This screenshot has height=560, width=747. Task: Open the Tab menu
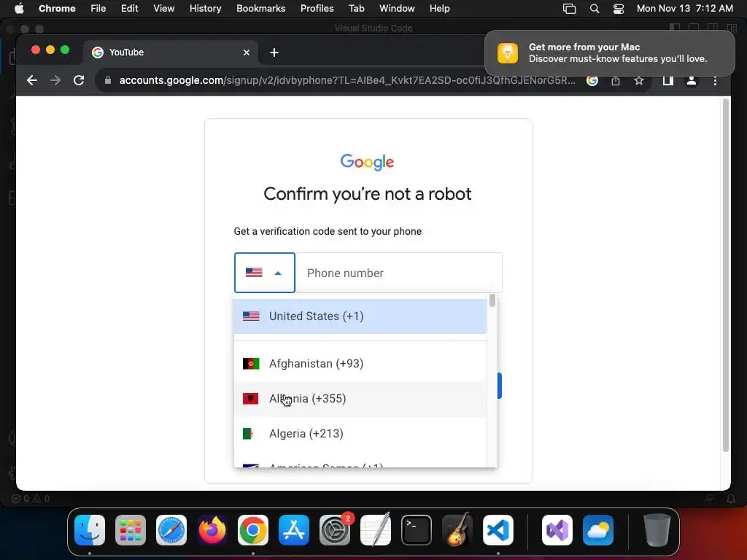(356, 9)
